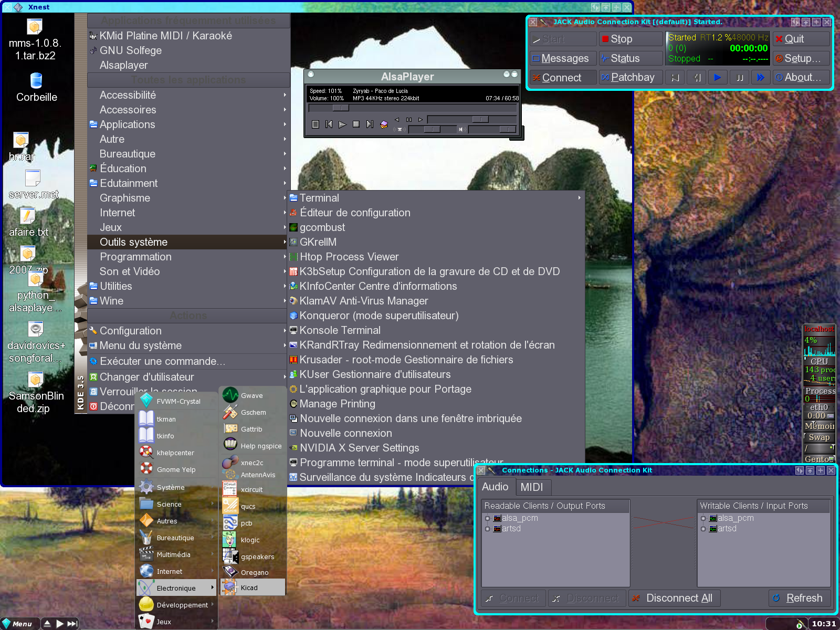Click JACK transport backward button
840x630 pixels.
[x=697, y=78]
